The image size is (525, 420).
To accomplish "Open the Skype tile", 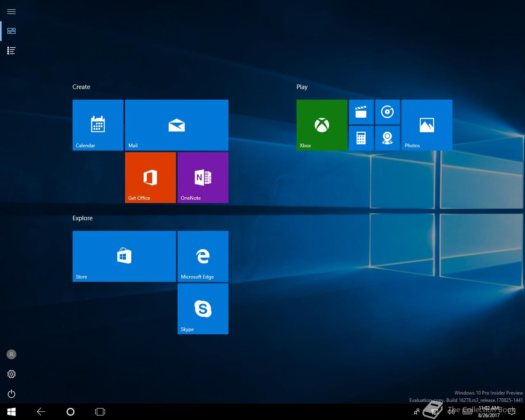I will pyautogui.click(x=203, y=309).
